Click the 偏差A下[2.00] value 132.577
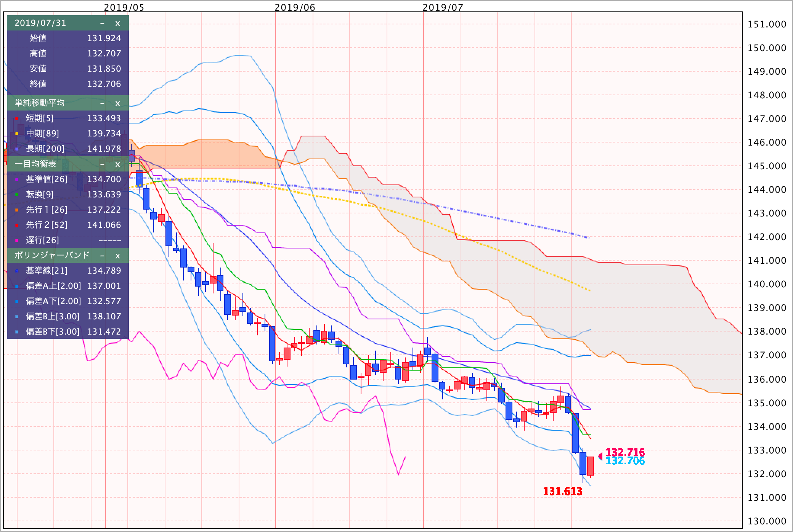793x532 pixels. tap(104, 301)
